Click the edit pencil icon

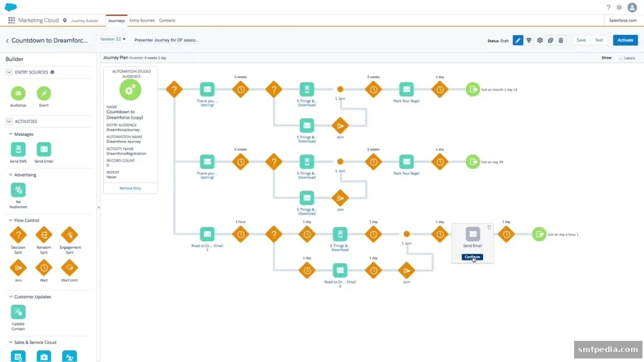[x=518, y=40]
